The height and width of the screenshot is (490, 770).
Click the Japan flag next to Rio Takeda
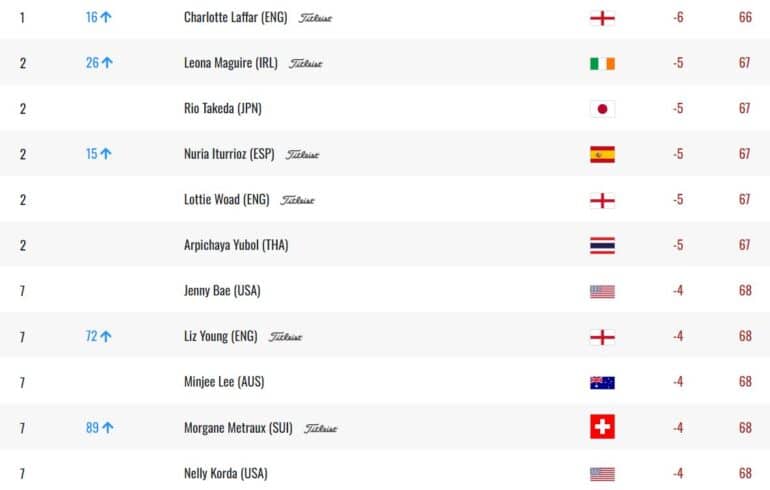[602, 109]
